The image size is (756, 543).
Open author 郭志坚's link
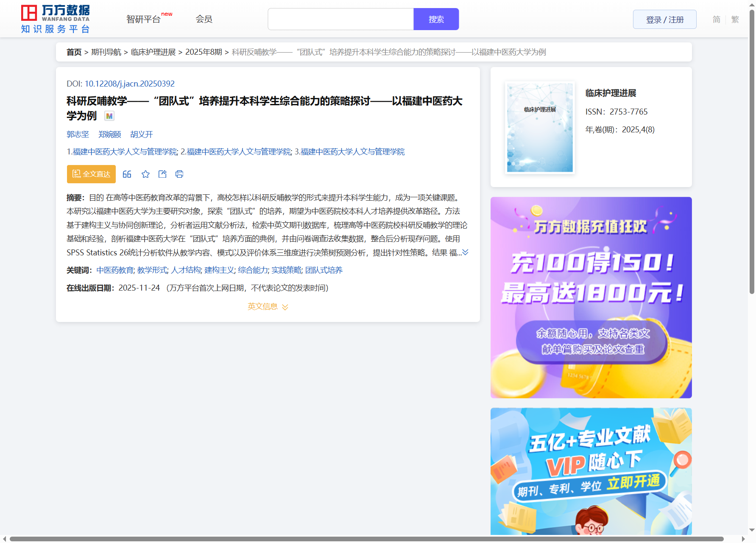[78, 134]
